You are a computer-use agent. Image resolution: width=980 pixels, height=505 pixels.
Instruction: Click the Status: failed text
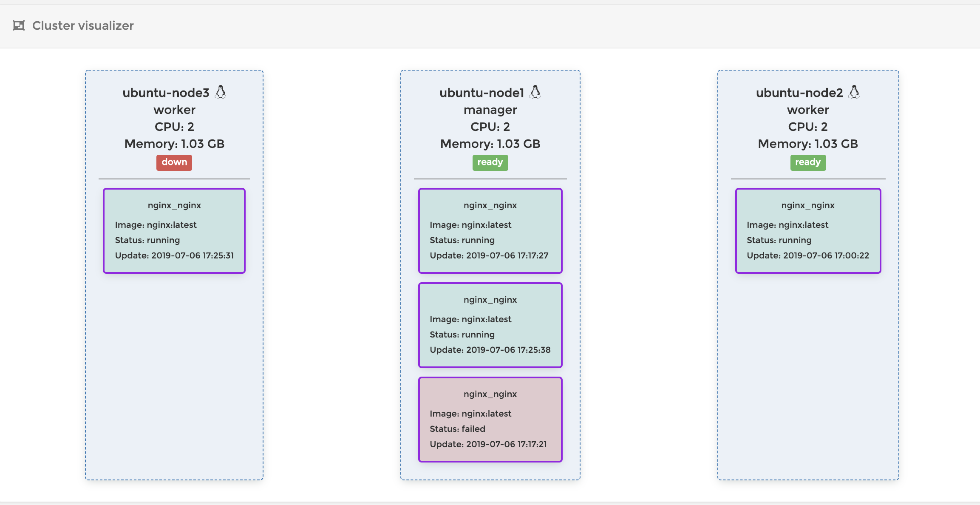tap(457, 429)
